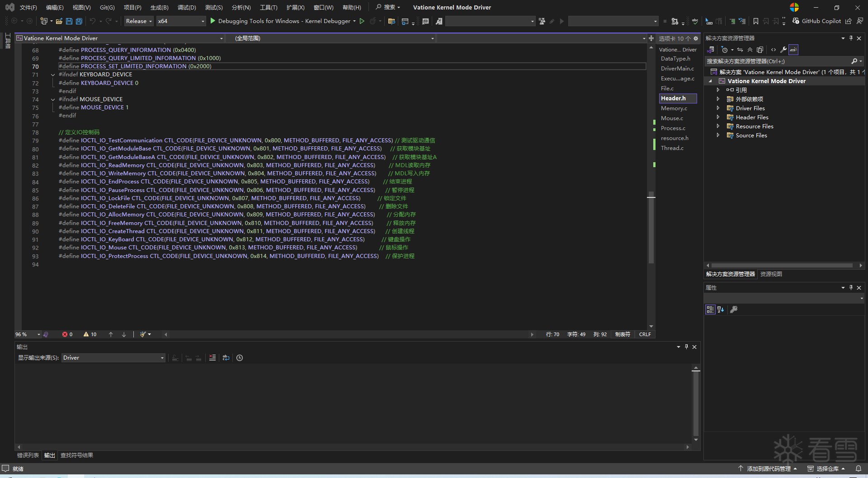
Task: Click the Live Share icon in the title toolbar
Action: tap(848, 21)
